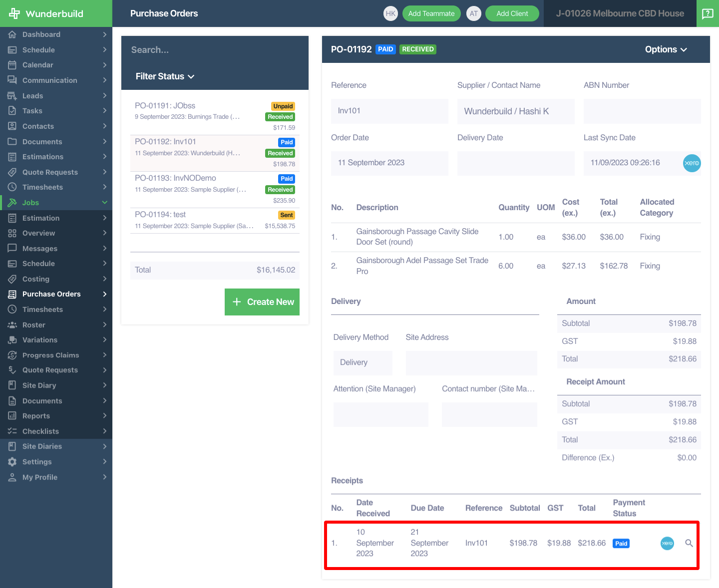
Task: Click the Search purchase orders field
Action: click(215, 50)
